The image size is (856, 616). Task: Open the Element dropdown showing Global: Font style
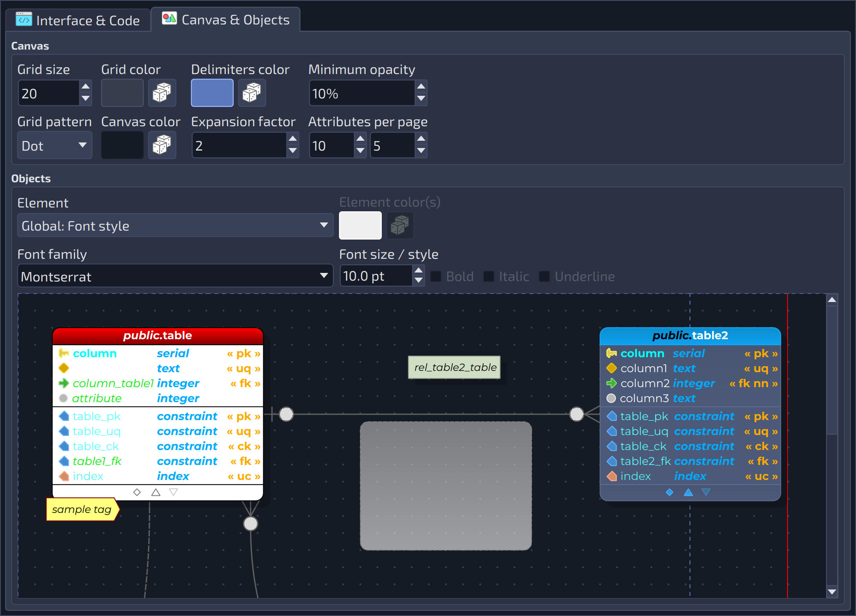[x=175, y=225]
